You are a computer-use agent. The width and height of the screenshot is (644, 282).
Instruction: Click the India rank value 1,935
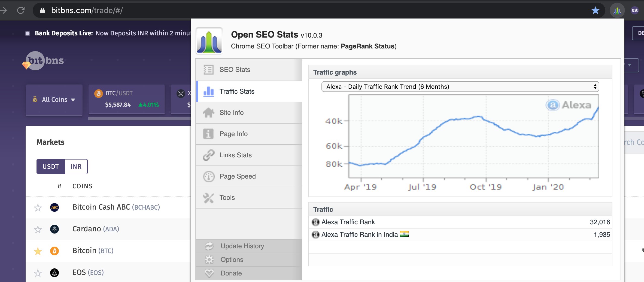[602, 235]
